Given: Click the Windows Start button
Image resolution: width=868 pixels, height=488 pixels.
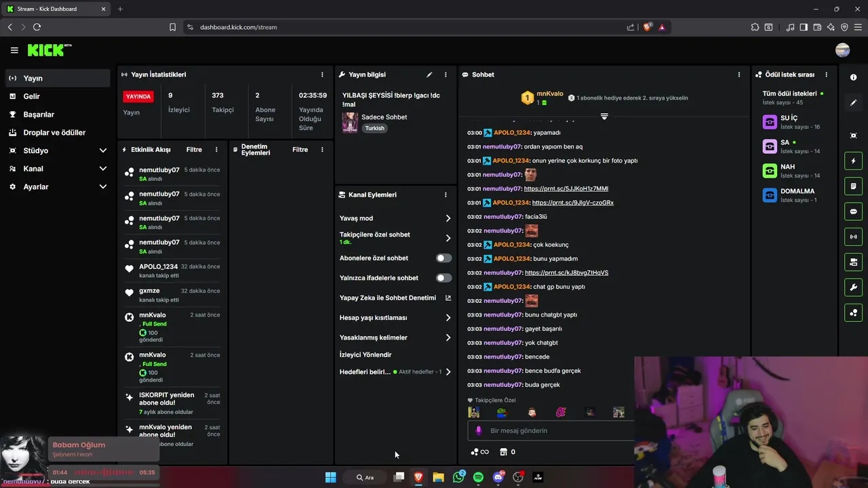Looking at the screenshot, I should [330, 477].
